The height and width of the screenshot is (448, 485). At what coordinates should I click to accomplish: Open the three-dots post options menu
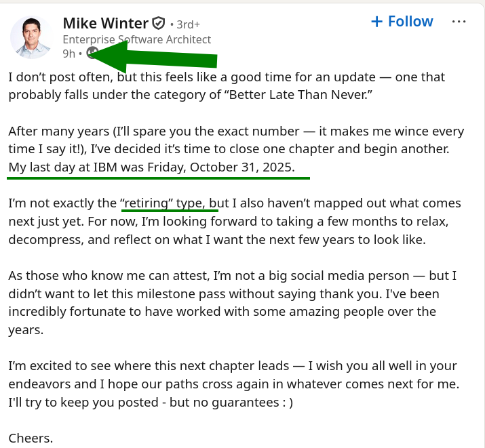(x=459, y=22)
